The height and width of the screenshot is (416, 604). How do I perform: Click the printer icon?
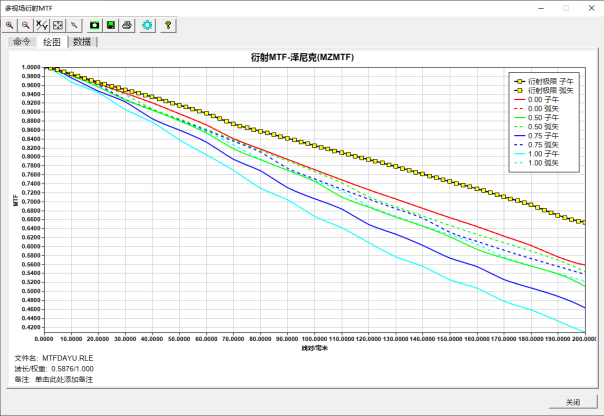(x=127, y=25)
